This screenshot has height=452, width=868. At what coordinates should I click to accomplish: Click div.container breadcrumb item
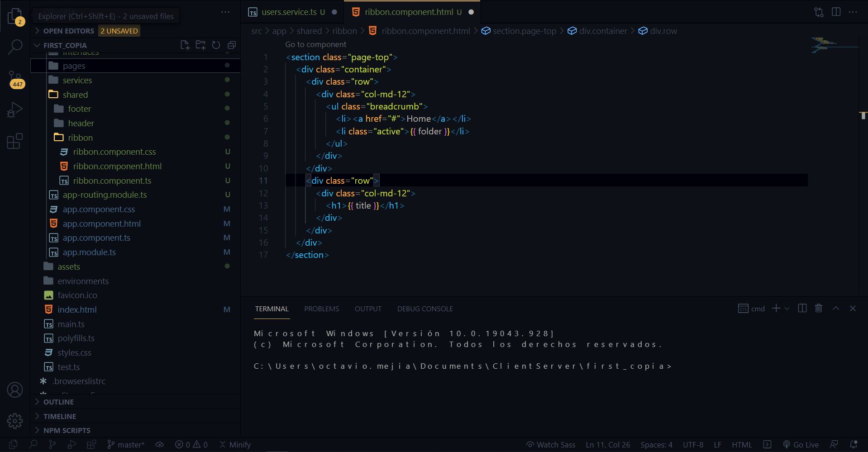coord(597,31)
